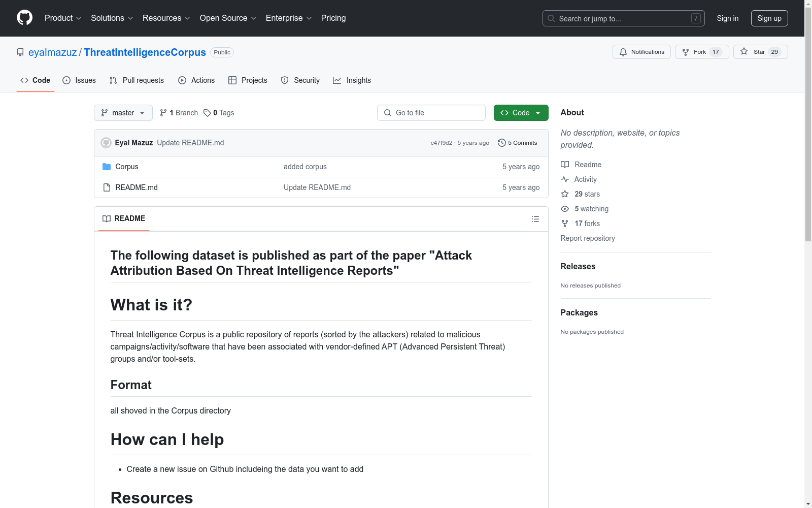Fork the repository
812x508 pixels.
pos(702,52)
